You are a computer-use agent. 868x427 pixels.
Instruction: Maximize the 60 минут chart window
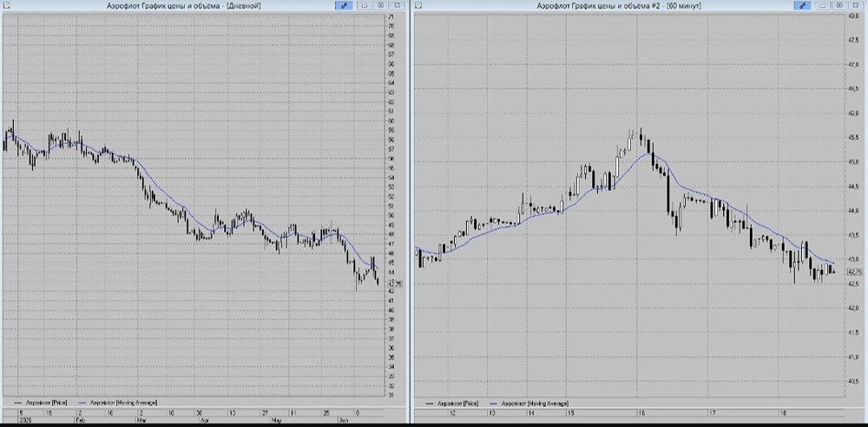[x=838, y=5]
